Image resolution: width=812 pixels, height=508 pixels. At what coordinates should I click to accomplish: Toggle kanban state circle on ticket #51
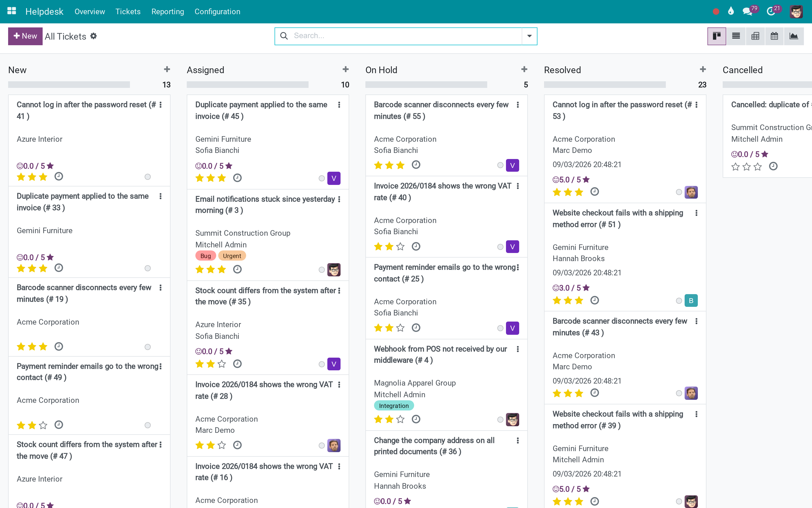[x=679, y=300]
